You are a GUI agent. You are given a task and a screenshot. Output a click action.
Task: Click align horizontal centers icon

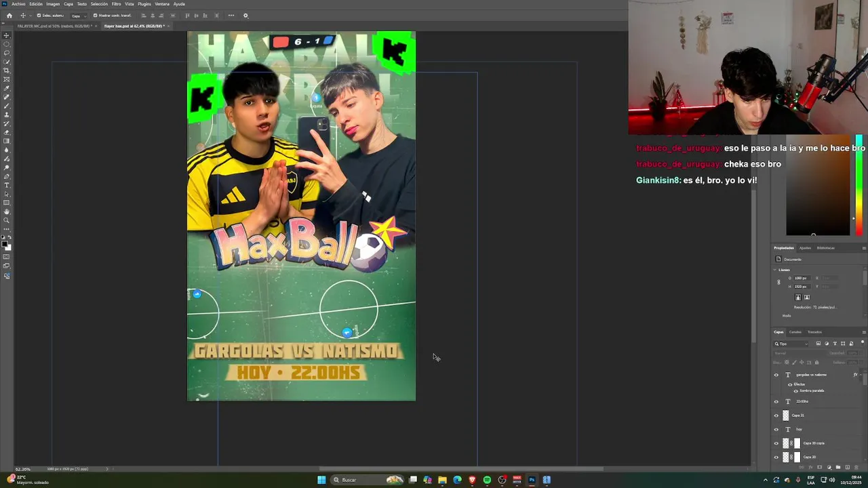(153, 16)
